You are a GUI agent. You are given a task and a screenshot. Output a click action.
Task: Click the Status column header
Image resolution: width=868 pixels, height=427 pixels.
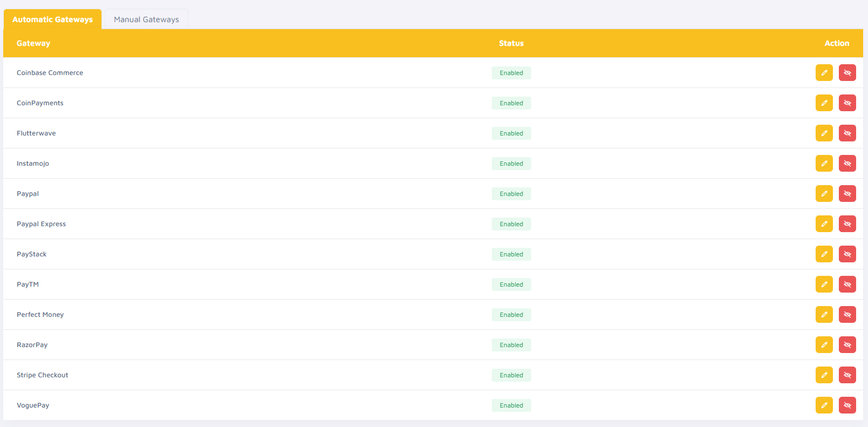[511, 43]
